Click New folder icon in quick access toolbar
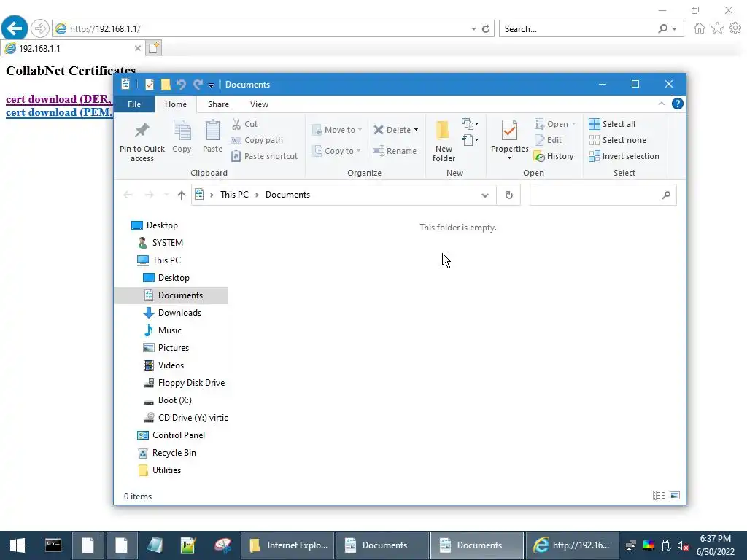The image size is (747, 560). (x=166, y=85)
